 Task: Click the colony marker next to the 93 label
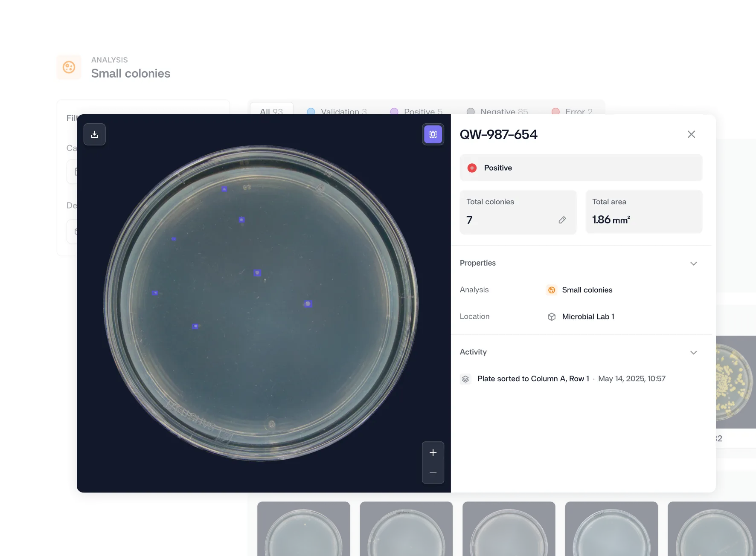[224, 189]
